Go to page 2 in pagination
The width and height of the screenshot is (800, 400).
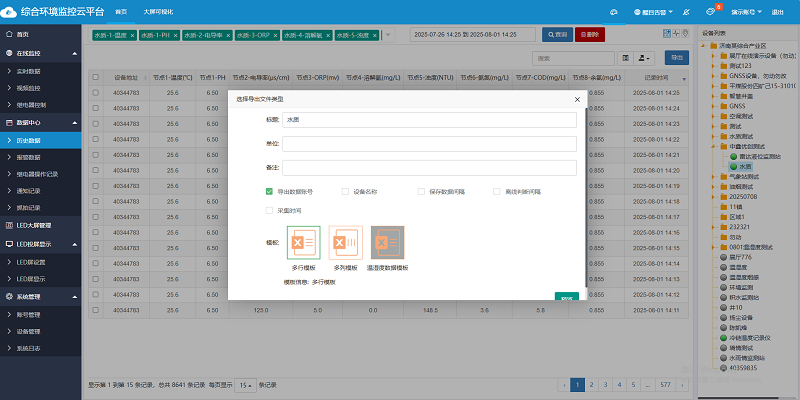pos(591,384)
